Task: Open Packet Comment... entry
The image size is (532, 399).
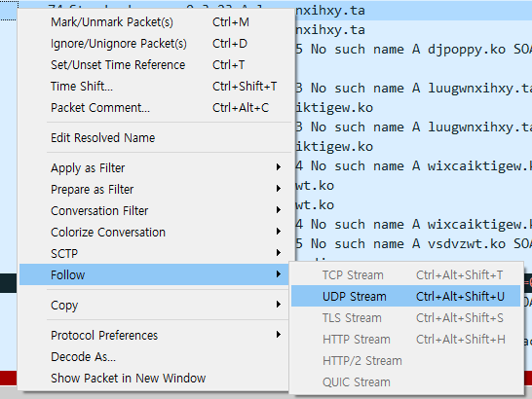Action: coord(154,108)
